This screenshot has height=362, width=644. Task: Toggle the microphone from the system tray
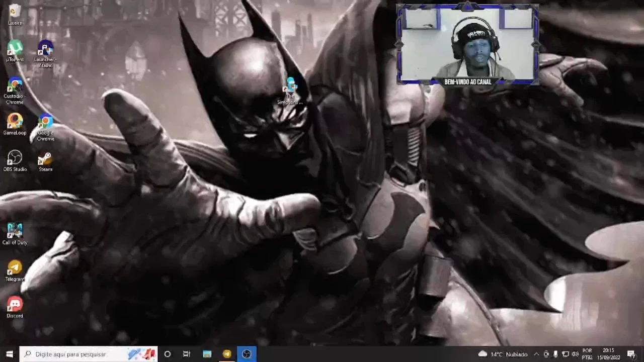pyautogui.click(x=555, y=354)
